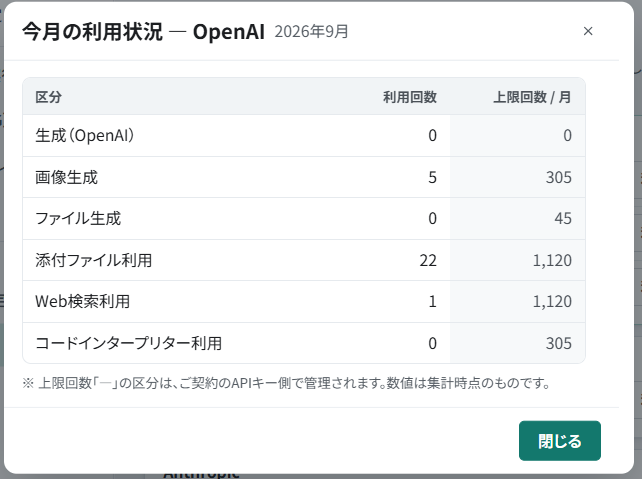Close the usage dialog with the X icon

tap(588, 31)
